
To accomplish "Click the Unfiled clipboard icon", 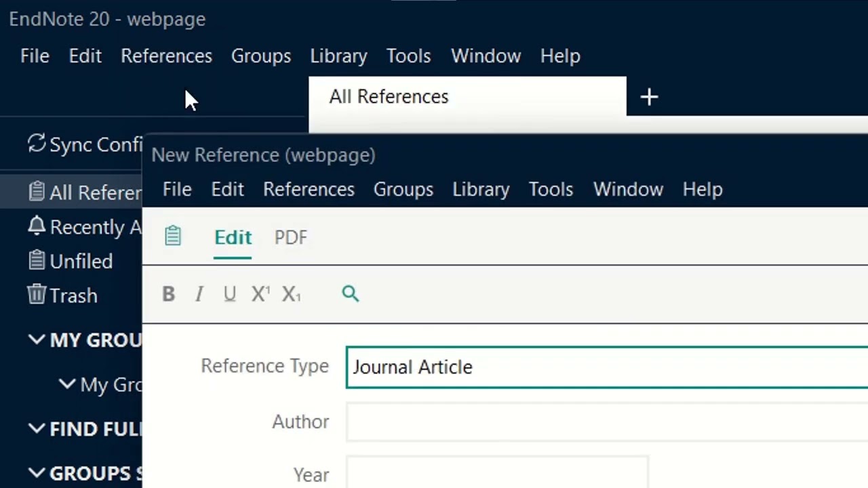I will [37, 260].
